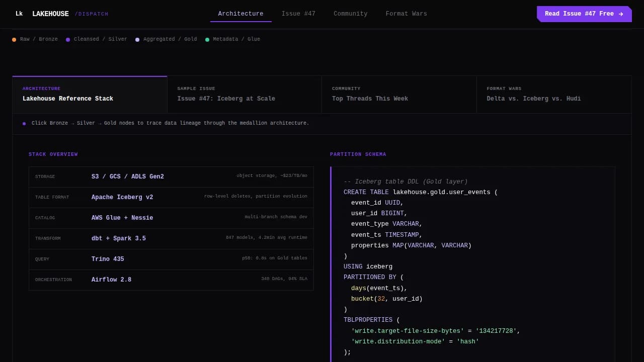Click the purple dot beside the lineage hint

(x=24, y=124)
